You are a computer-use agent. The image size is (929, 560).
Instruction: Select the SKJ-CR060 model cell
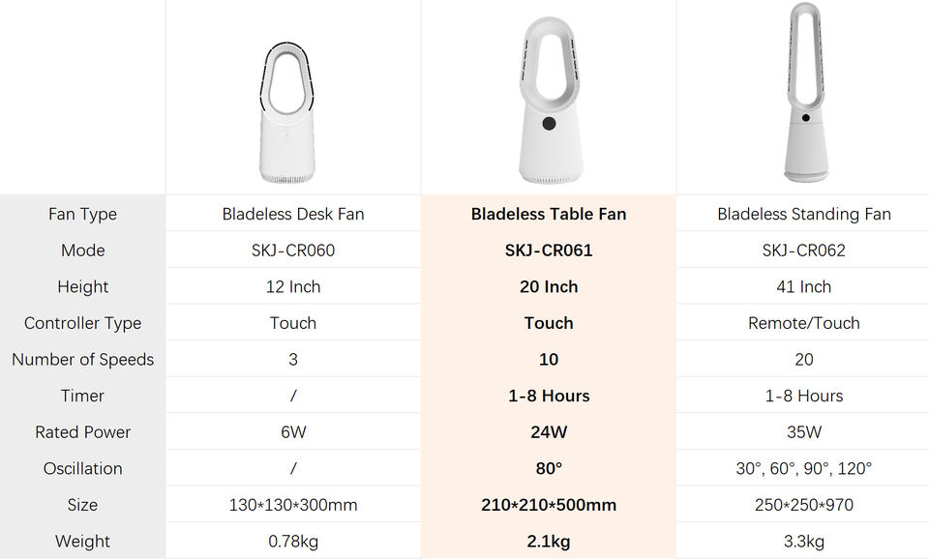coord(293,251)
